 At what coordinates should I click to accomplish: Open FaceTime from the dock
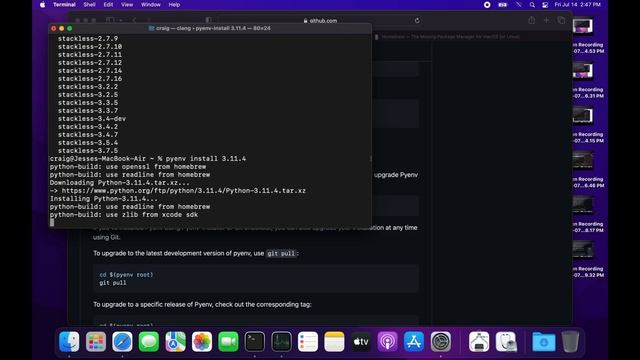[x=229, y=341]
